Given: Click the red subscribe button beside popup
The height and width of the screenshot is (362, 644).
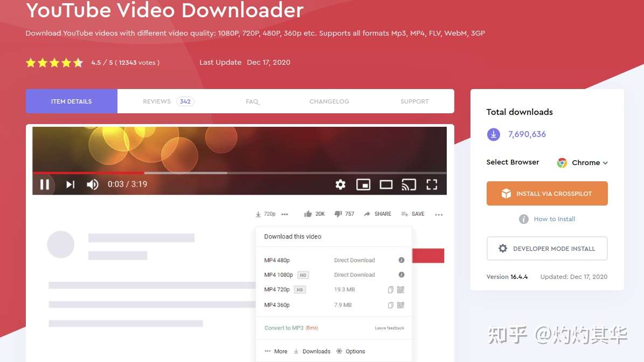Looking at the screenshot, I should 428,256.
